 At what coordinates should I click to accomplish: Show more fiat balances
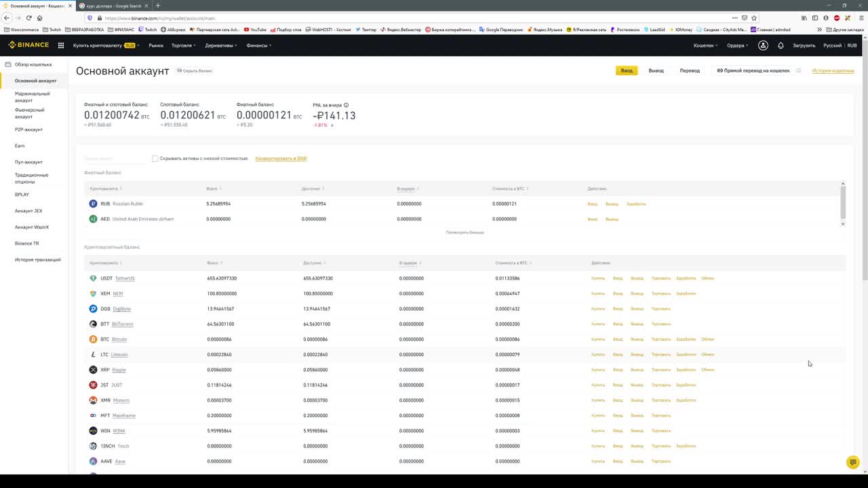(465, 232)
